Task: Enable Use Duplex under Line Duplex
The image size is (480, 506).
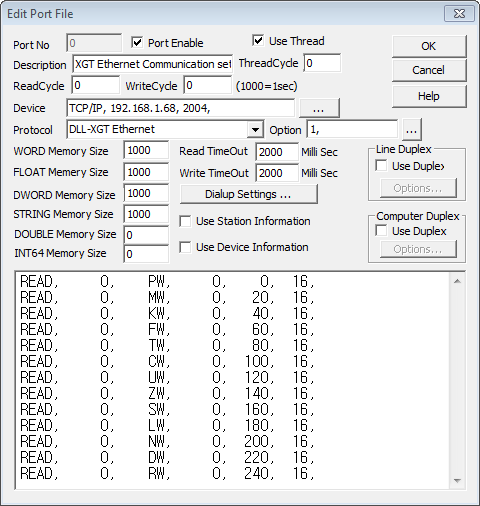Action: [x=381, y=166]
